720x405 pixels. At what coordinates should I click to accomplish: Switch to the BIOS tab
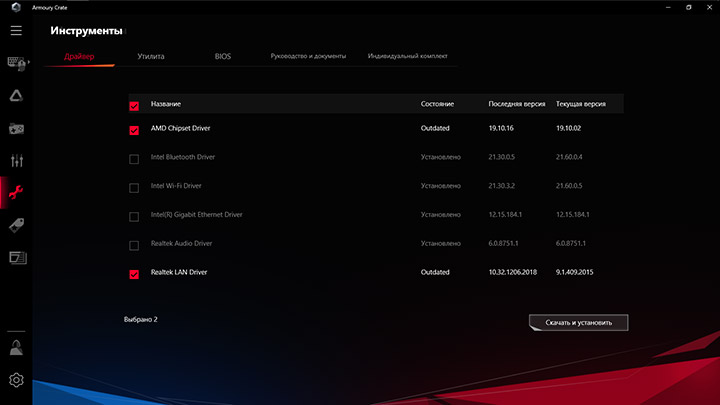coord(223,56)
